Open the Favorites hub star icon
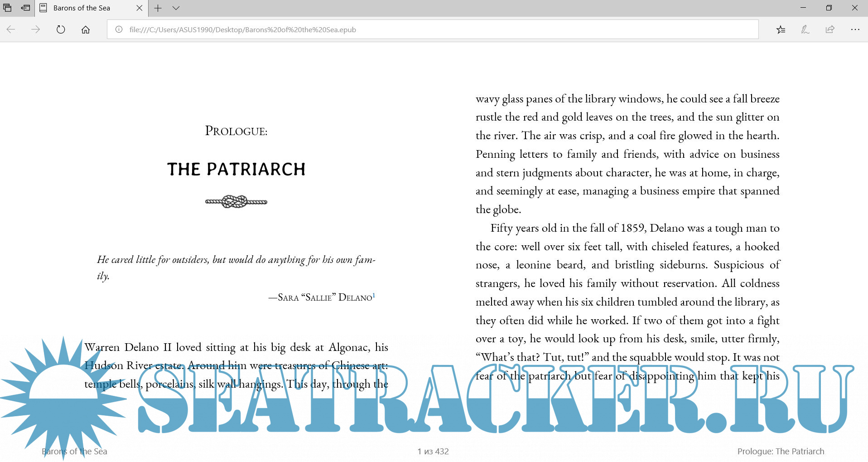This screenshot has width=868, height=462. (x=781, y=29)
